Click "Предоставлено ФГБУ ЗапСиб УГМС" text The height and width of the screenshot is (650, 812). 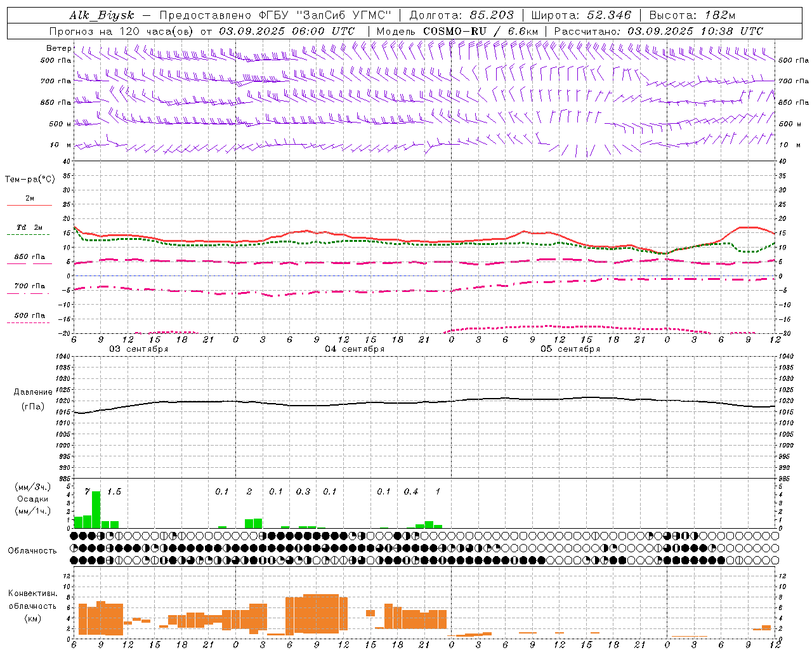click(276, 16)
